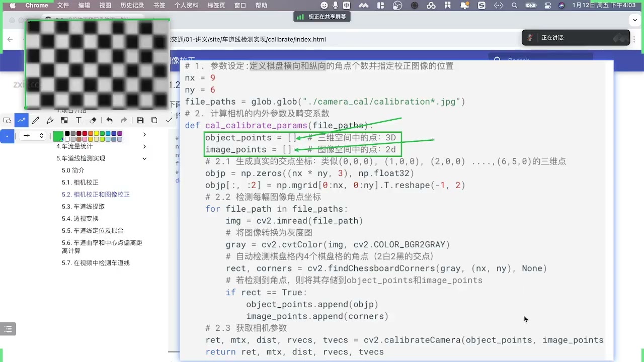Image resolution: width=644 pixels, height=362 pixels.
Task: Click the battery status icon
Action: point(531,6)
